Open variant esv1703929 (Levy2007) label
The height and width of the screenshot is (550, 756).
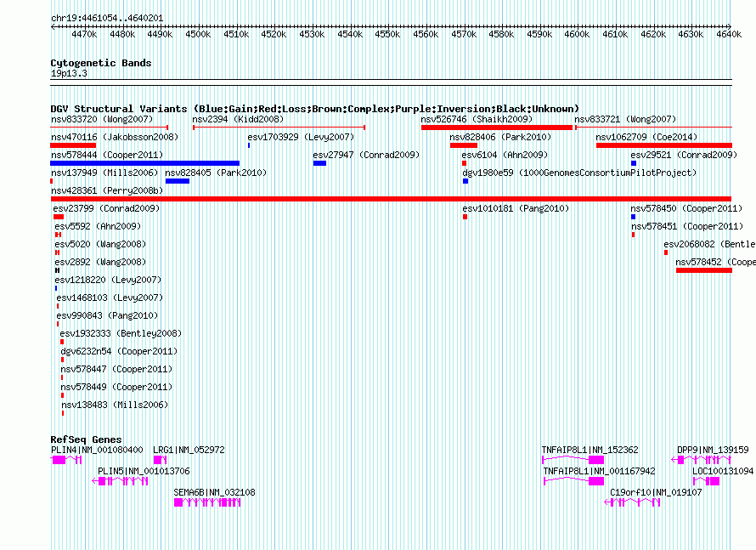[x=301, y=137]
